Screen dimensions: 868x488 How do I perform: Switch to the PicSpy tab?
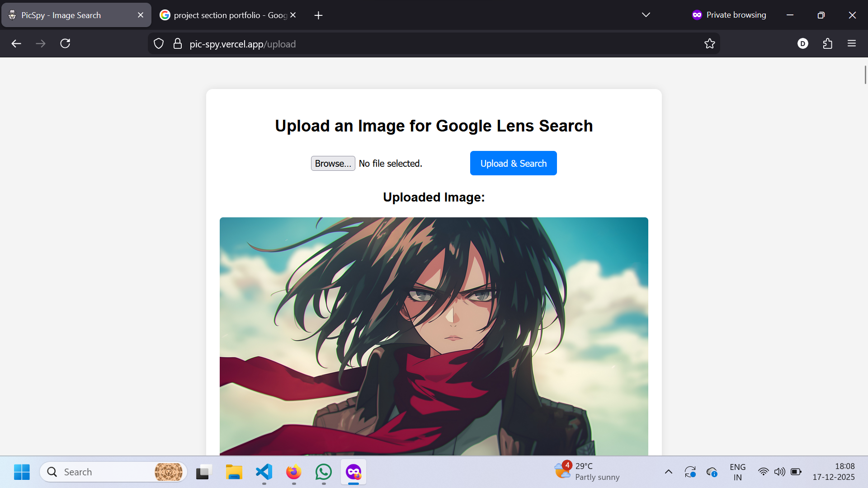(68, 15)
